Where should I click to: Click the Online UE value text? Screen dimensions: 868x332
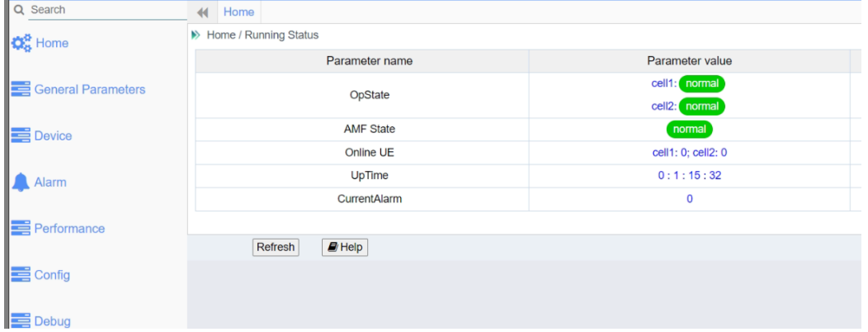point(689,153)
